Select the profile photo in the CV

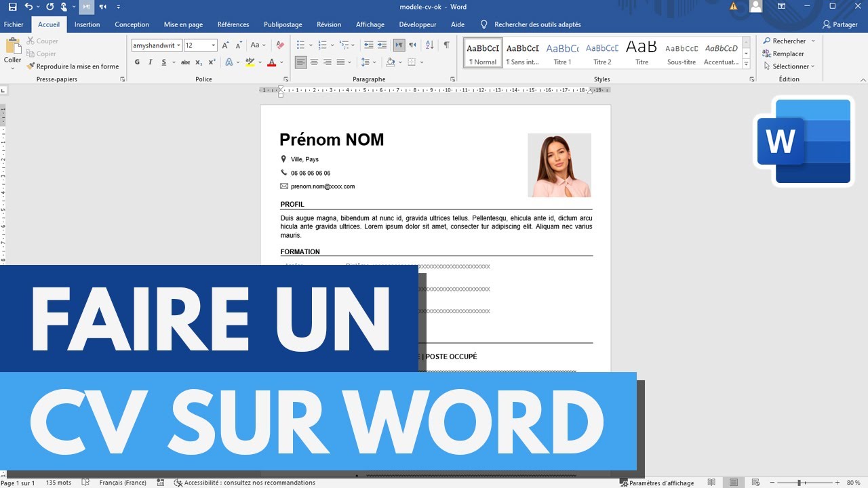tap(559, 165)
